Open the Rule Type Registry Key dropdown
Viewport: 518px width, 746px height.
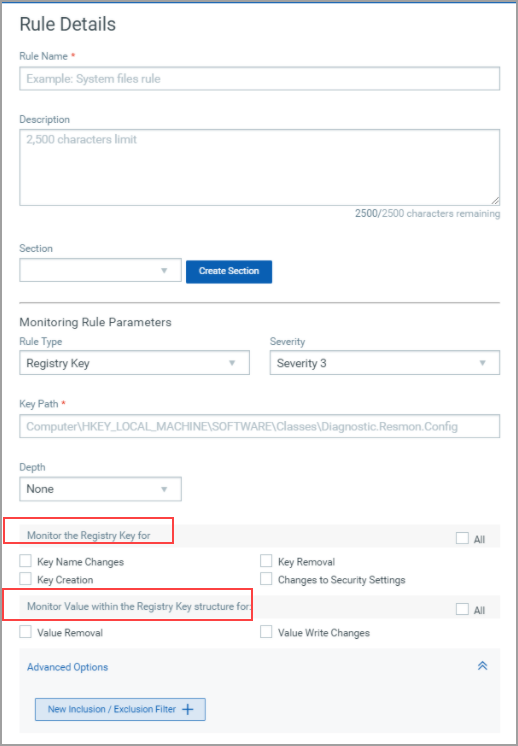tap(134, 363)
